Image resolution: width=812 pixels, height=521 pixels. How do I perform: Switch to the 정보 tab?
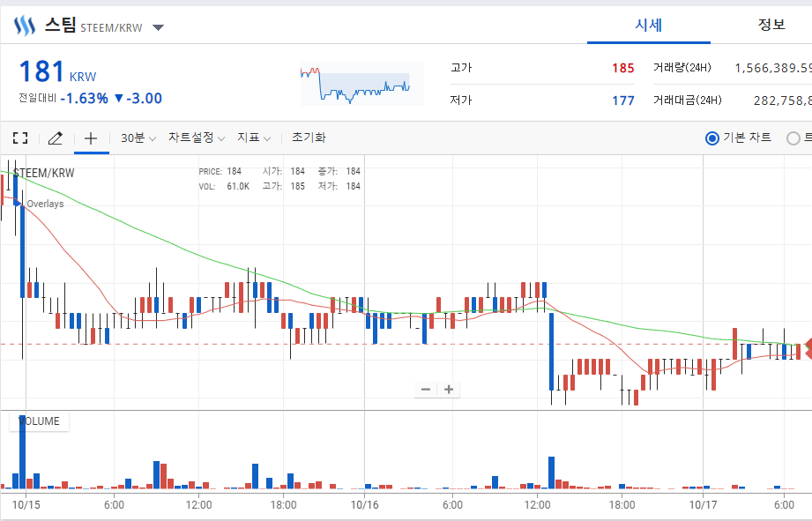771,25
